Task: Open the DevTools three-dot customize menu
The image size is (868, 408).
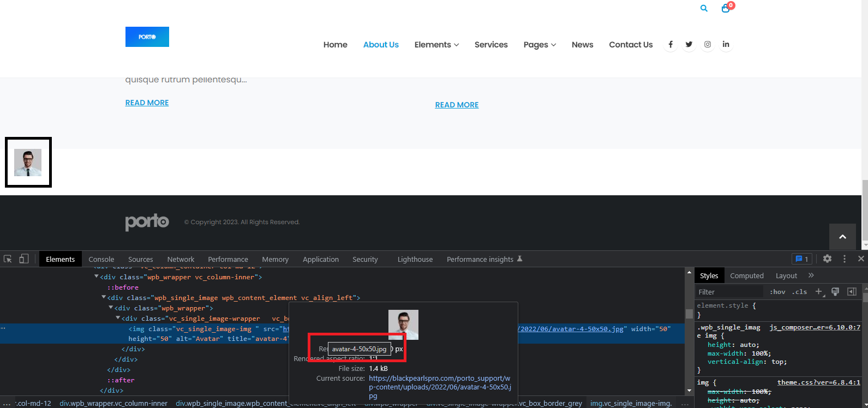Action: [845, 259]
